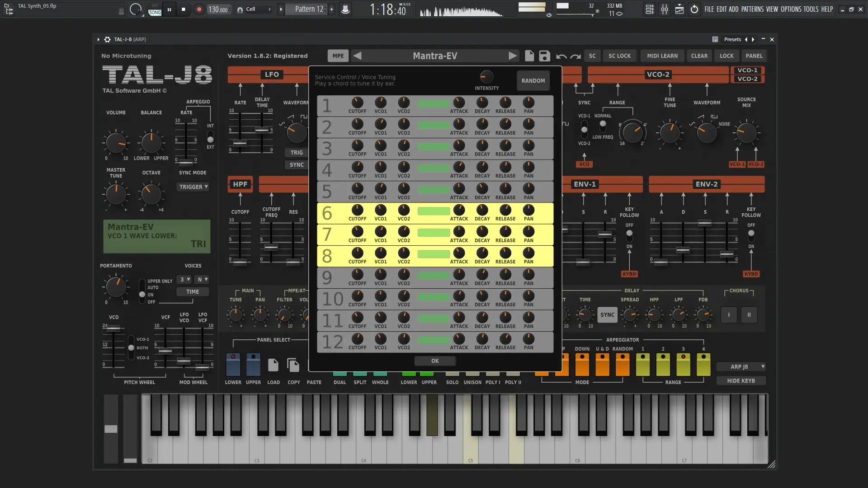Click TAL-J-8 save preset floppy icon
868x488 pixels.
pos(544,56)
